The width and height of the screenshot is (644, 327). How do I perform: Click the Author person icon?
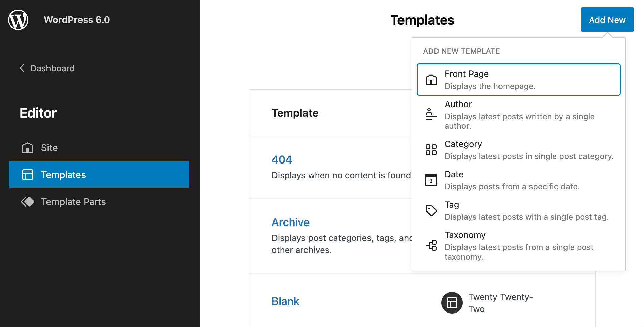[x=431, y=114]
